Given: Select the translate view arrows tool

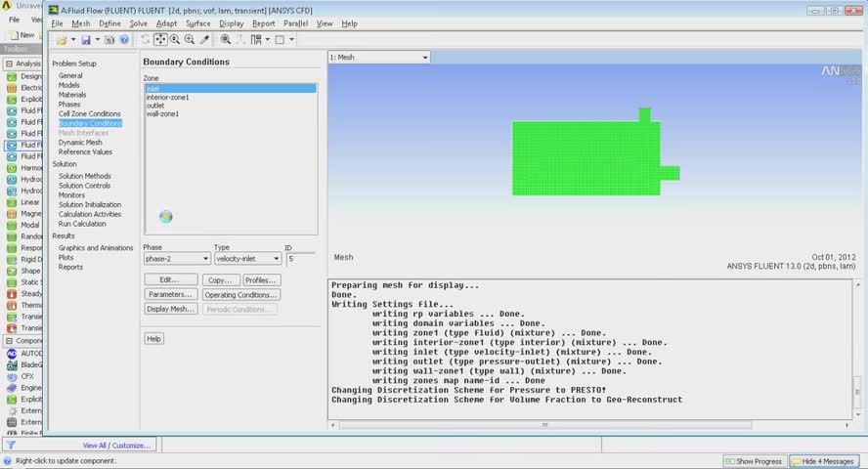Looking at the screenshot, I should pyautogui.click(x=160, y=39).
